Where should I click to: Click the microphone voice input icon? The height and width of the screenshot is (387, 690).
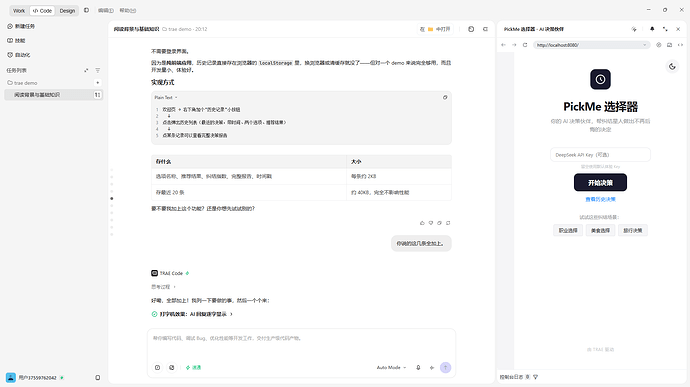[x=418, y=367]
